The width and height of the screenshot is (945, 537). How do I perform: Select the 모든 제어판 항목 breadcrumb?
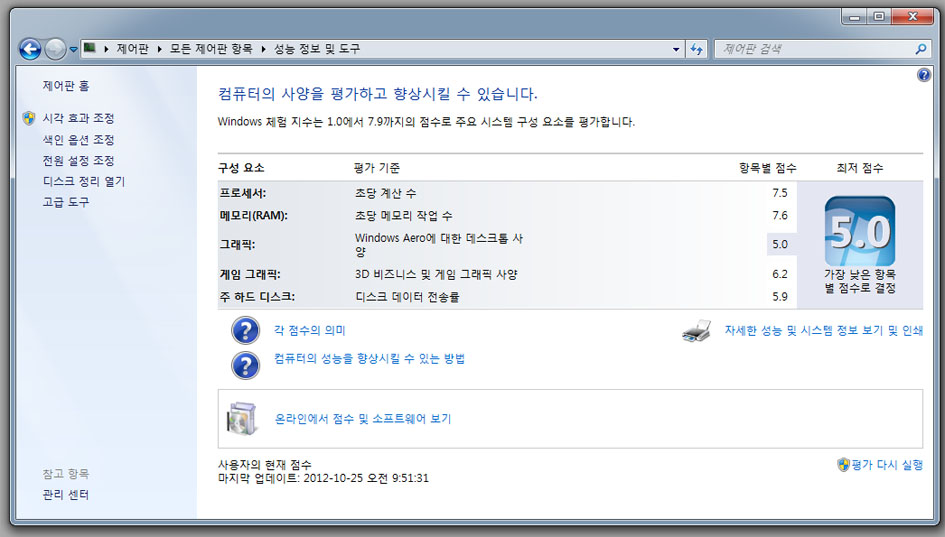[x=211, y=49]
